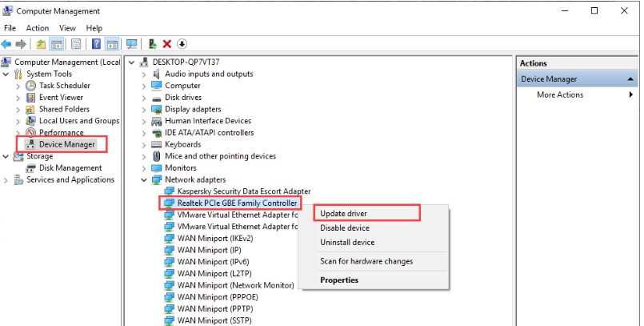Image resolution: width=644 pixels, height=326 pixels.
Task: Select Device Manager in the left tree
Action: point(67,144)
